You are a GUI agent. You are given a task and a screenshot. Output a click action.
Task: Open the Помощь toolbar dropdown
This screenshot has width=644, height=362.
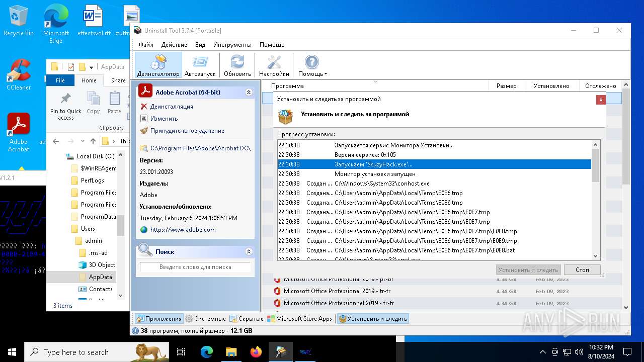(x=312, y=65)
